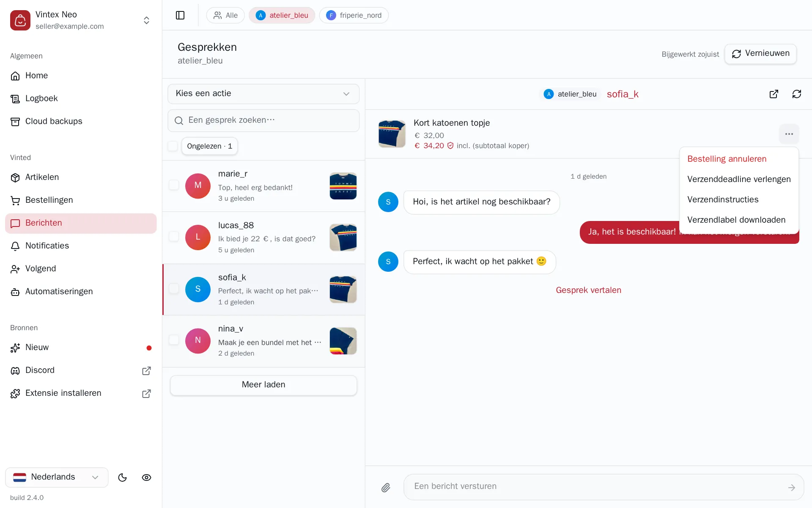Choose Verzenddeadline verlengen from menu

pos(739,179)
